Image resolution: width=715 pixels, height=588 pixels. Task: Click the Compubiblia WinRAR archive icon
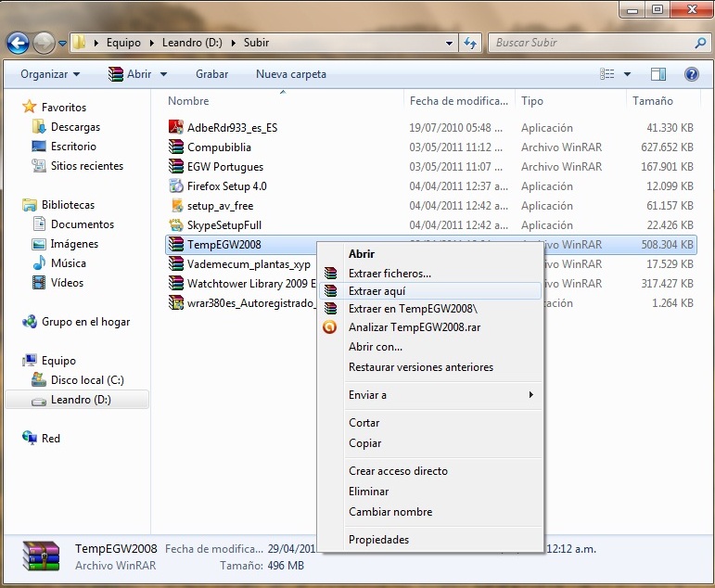pyautogui.click(x=176, y=147)
